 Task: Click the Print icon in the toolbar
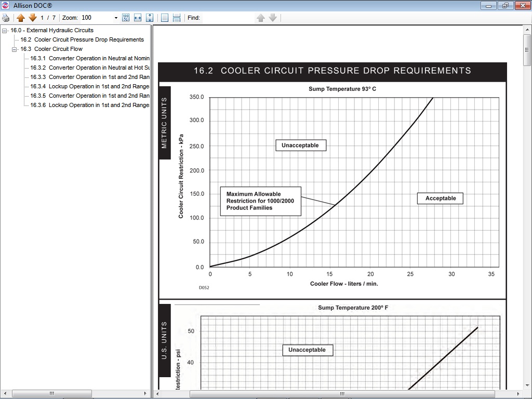click(x=5, y=17)
